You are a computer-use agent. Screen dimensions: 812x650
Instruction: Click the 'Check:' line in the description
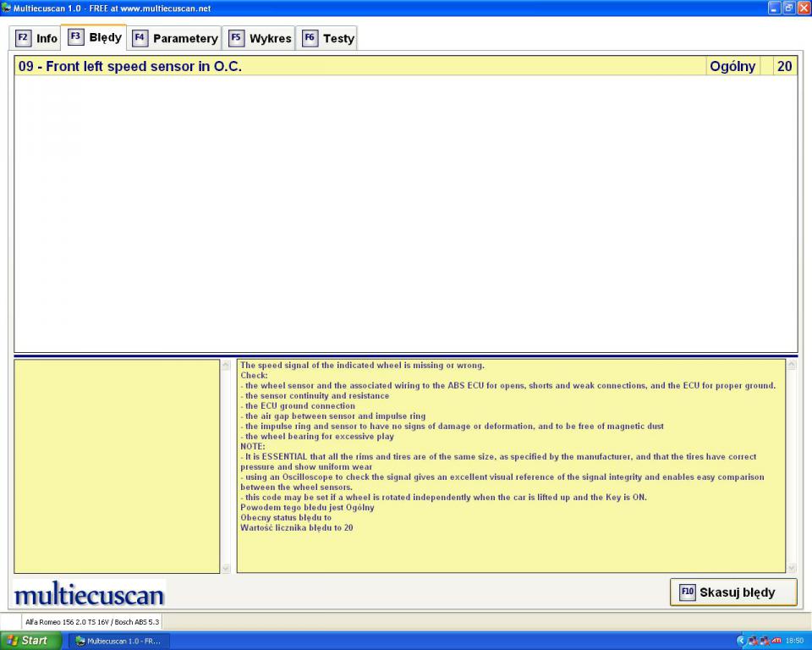254,376
